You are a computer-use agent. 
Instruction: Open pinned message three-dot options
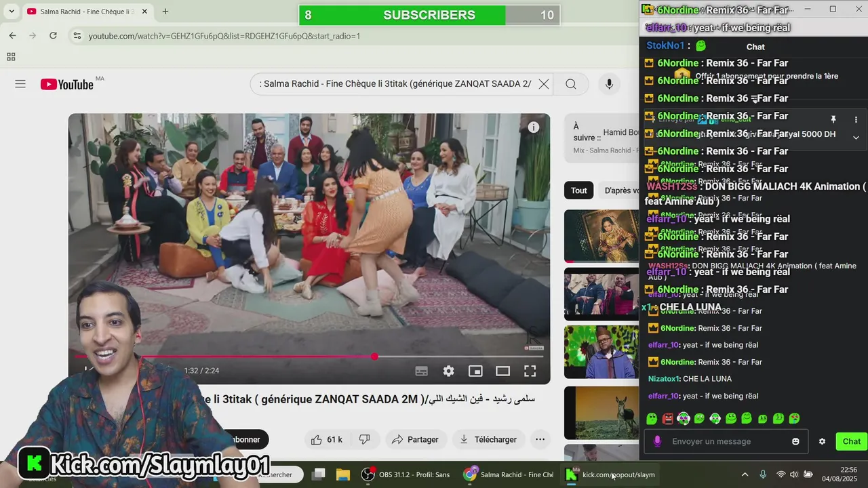856,119
